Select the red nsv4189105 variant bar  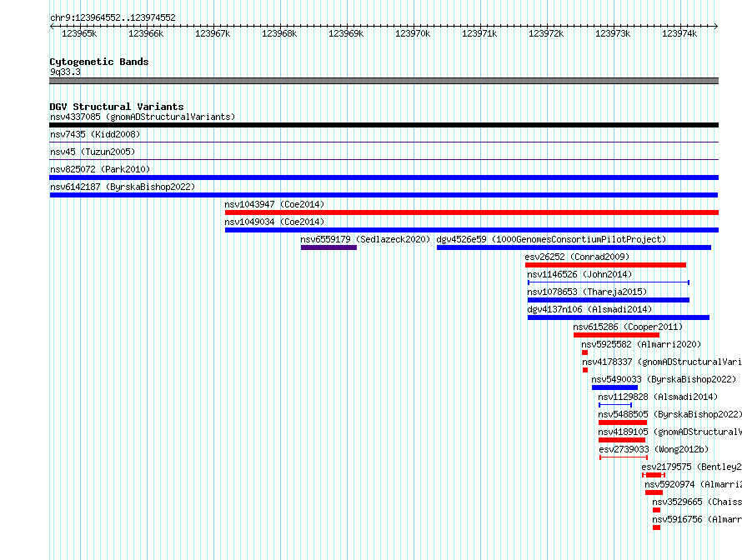(622, 440)
